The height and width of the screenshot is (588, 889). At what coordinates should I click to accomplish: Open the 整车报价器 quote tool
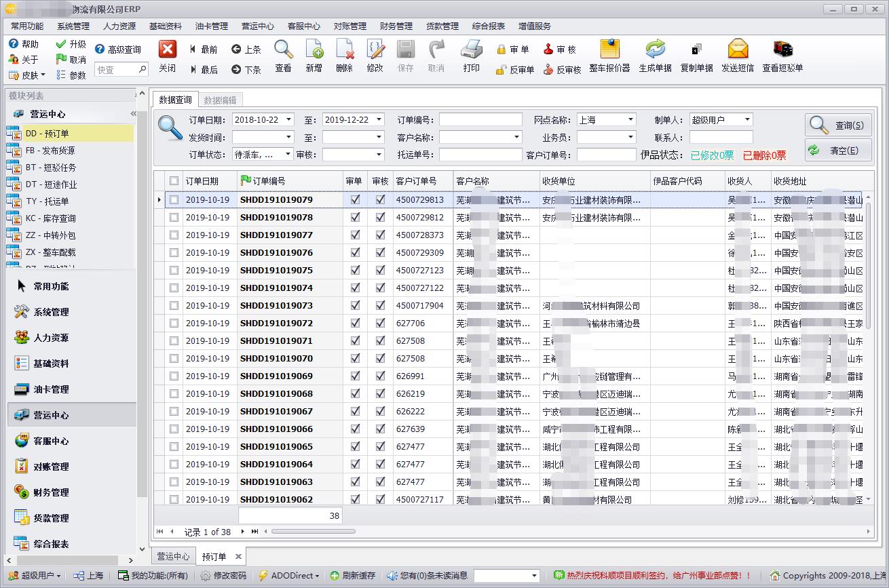pyautogui.click(x=609, y=50)
